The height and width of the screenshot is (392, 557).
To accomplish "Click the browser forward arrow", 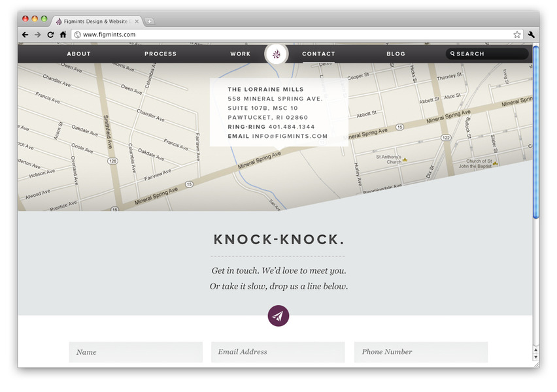I will pos(38,35).
